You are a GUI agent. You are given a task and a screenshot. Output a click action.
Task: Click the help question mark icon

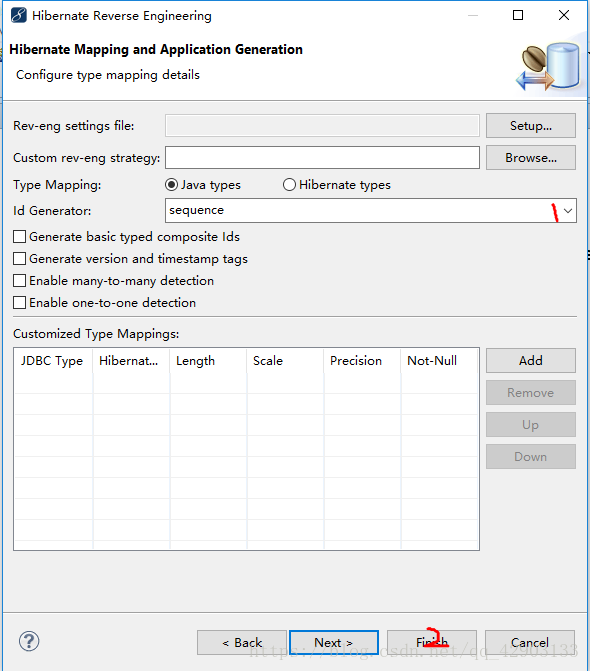coord(29,641)
